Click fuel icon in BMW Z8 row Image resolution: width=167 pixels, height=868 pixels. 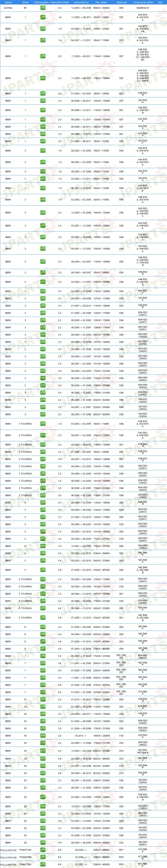[42, 842]
